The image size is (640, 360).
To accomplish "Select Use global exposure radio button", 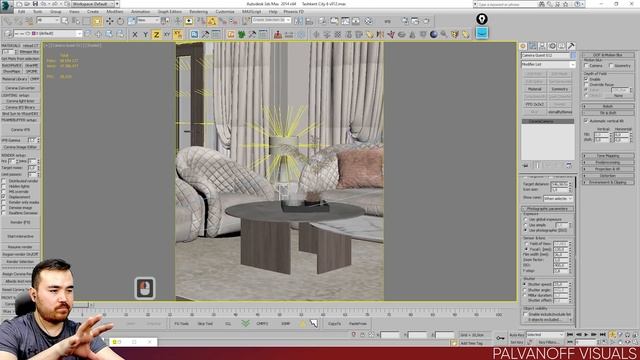I will pos(526,220).
